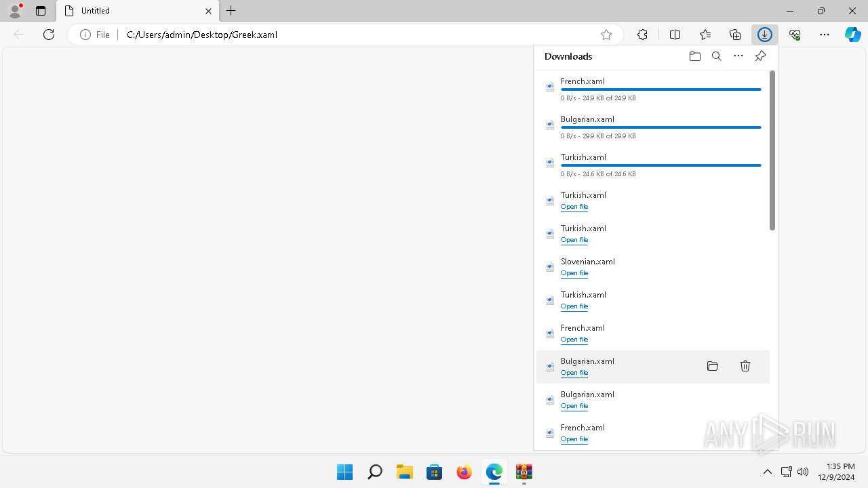Launch Firefox from the taskbar
Viewport: 868px width, 488px height.
(x=464, y=472)
